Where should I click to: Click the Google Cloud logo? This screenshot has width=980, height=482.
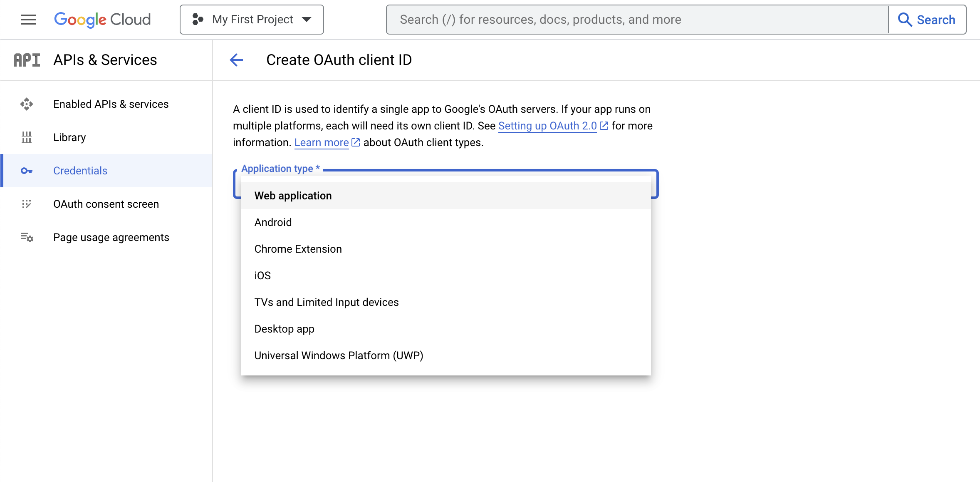[x=102, y=19]
